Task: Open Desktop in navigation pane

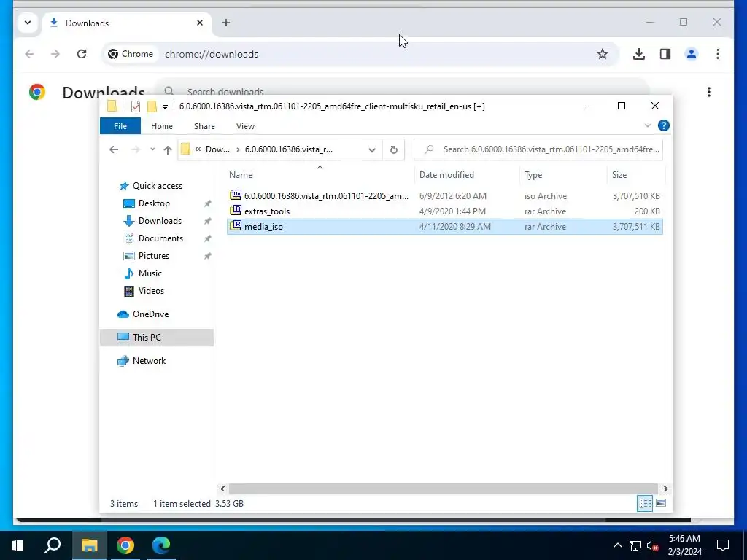Action: [x=154, y=203]
